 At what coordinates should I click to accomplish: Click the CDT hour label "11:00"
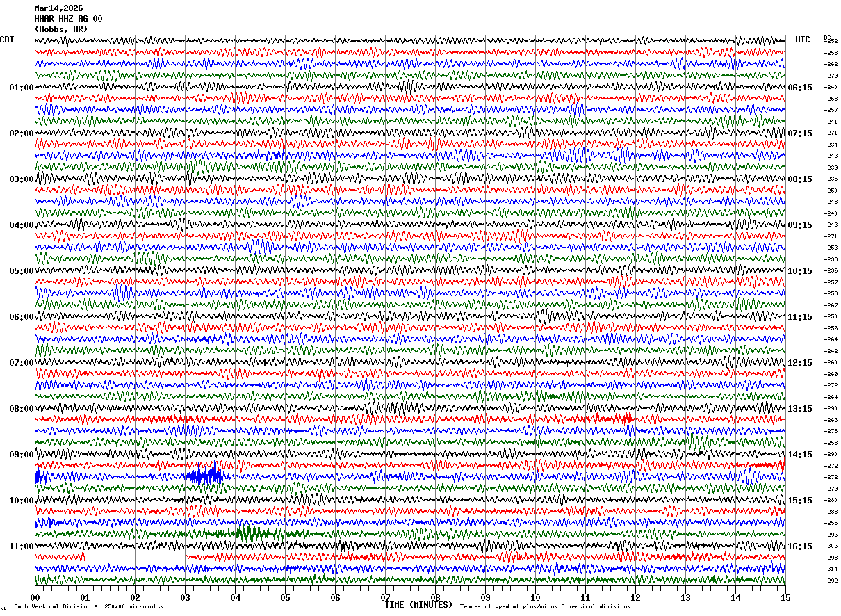coord(22,546)
